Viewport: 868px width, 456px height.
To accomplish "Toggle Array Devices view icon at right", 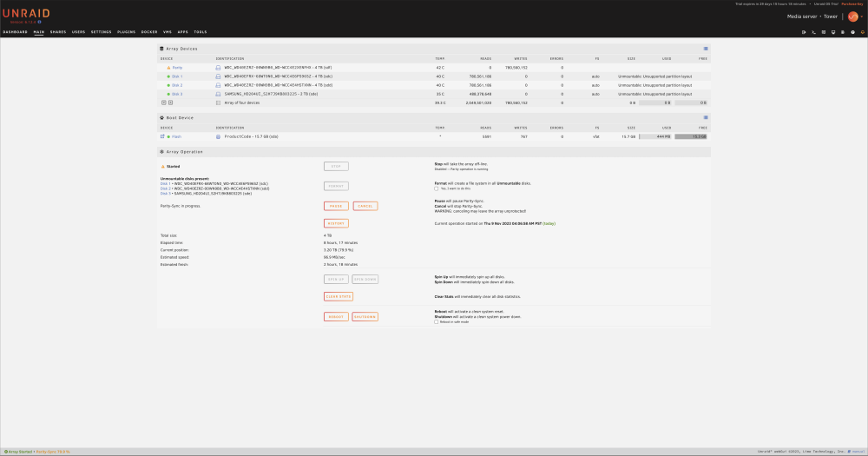I will [705, 49].
